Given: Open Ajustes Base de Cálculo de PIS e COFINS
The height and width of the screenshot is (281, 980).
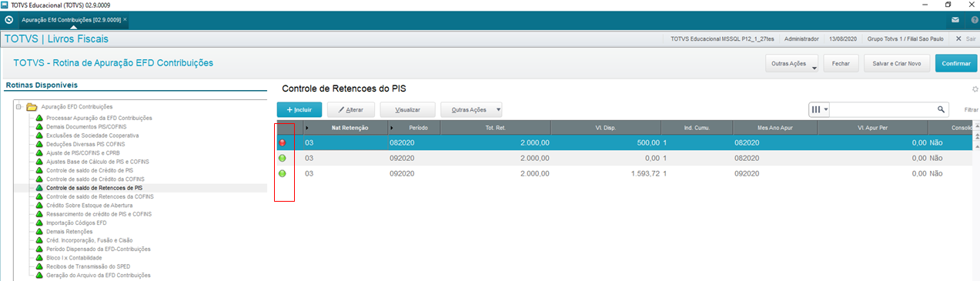Looking at the screenshot, I should pos(98,162).
